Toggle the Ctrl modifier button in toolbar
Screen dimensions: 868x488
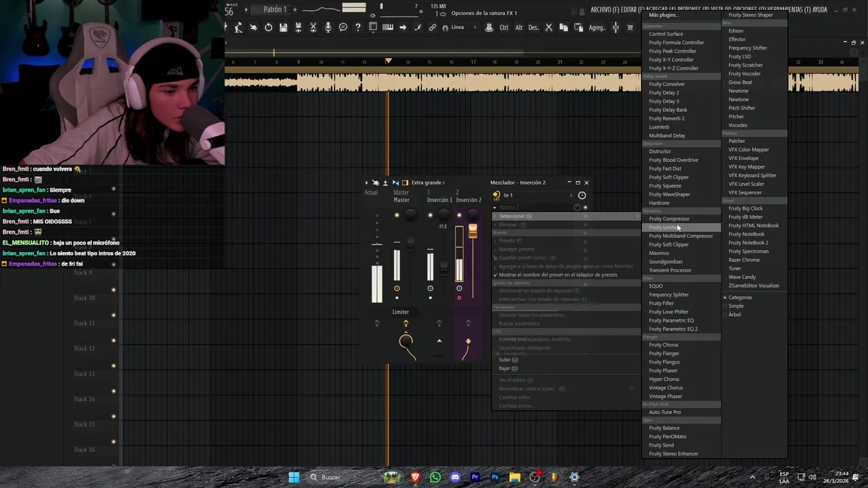point(504,27)
